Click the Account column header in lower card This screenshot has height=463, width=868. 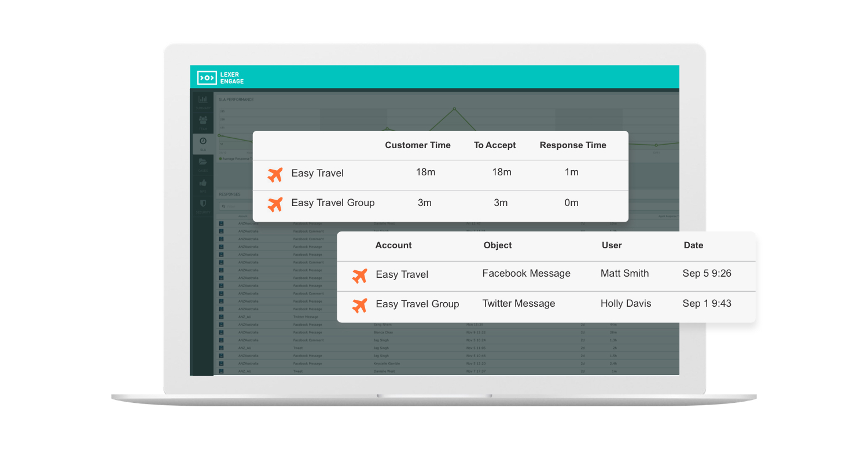(x=393, y=245)
